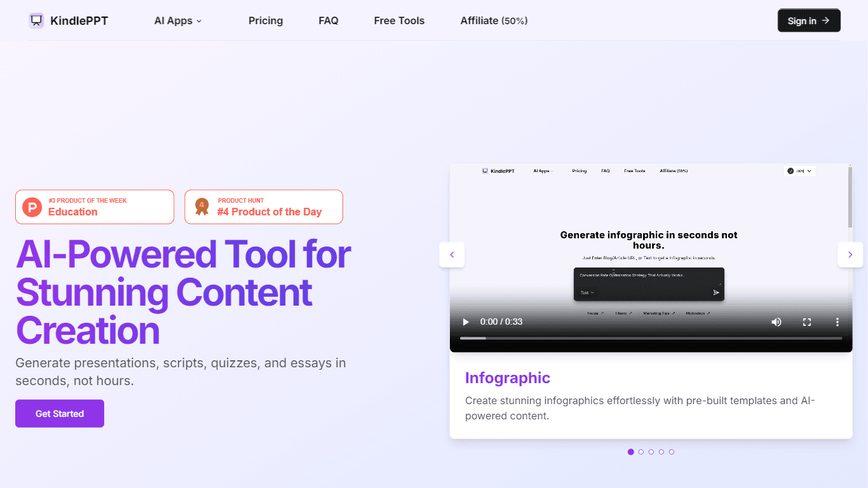Play the infographic demo video
The height and width of the screenshot is (488, 868).
point(466,322)
